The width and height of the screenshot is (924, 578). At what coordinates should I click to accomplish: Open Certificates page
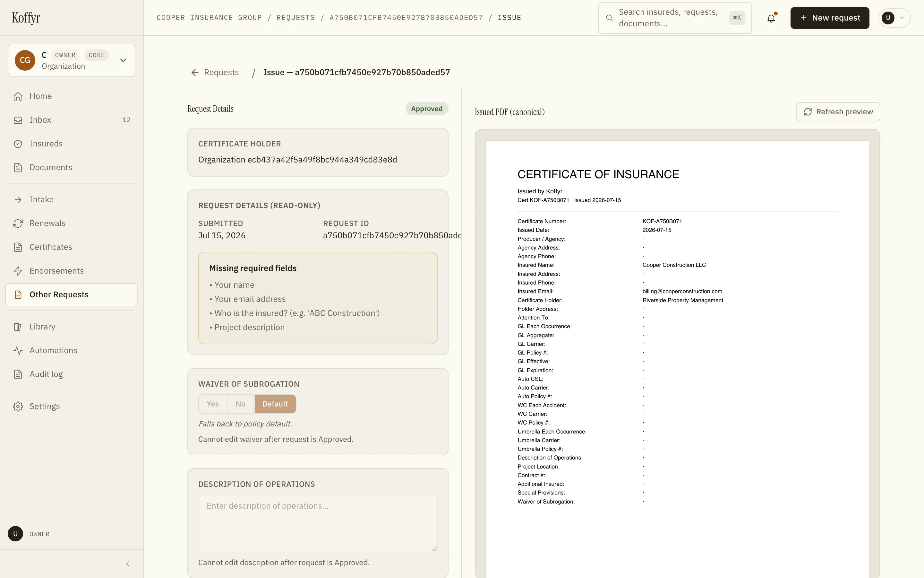[x=72, y=247]
